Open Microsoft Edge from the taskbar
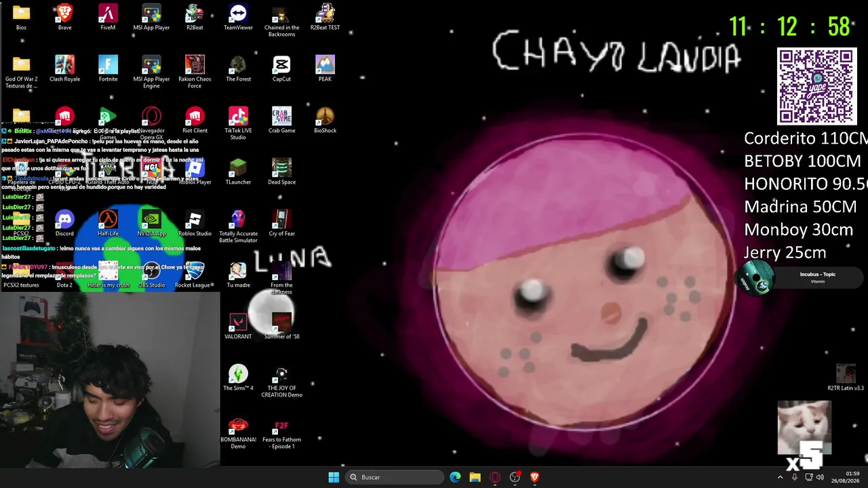This screenshot has height=488, width=868. pyautogui.click(x=455, y=477)
